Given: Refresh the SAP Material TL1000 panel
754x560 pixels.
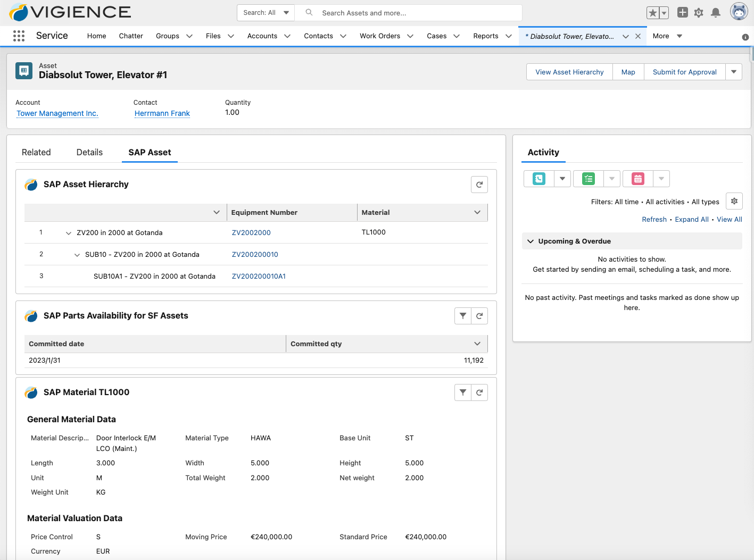Looking at the screenshot, I should point(479,392).
